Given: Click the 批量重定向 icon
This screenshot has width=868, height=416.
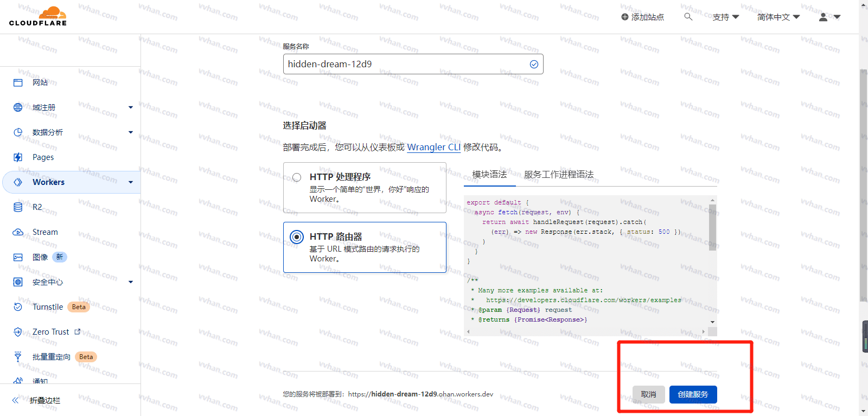Looking at the screenshot, I should [x=18, y=357].
